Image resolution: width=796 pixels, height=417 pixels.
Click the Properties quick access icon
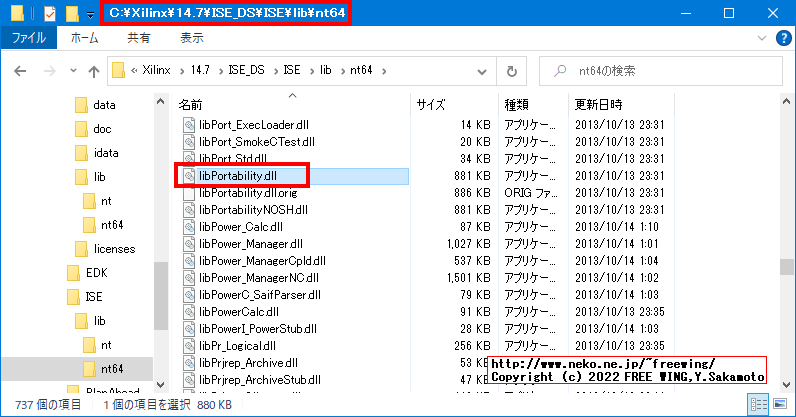pyautogui.click(x=50, y=14)
